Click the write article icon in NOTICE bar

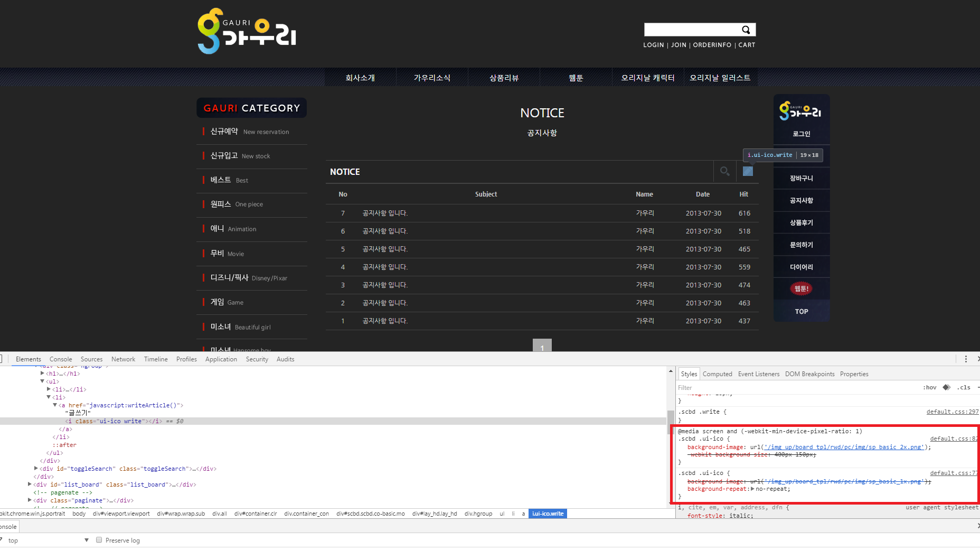tap(748, 171)
